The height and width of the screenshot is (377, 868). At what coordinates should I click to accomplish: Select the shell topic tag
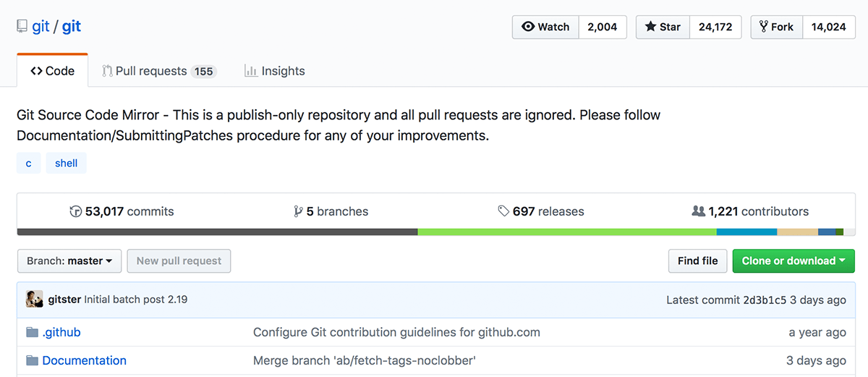[x=66, y=163]
